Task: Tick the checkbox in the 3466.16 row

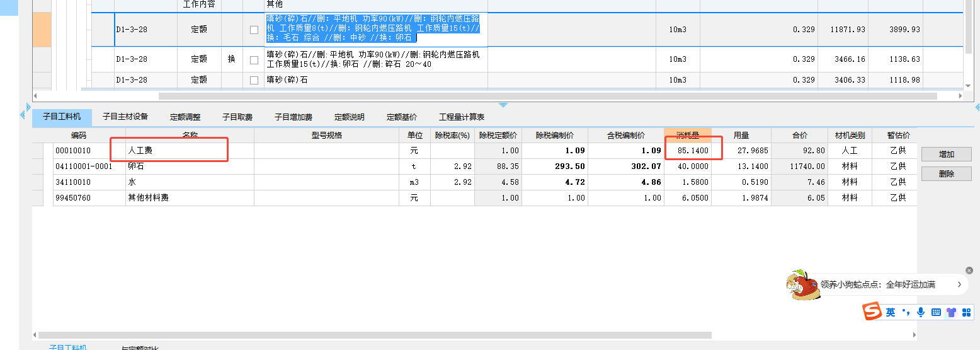Action: 254,60
